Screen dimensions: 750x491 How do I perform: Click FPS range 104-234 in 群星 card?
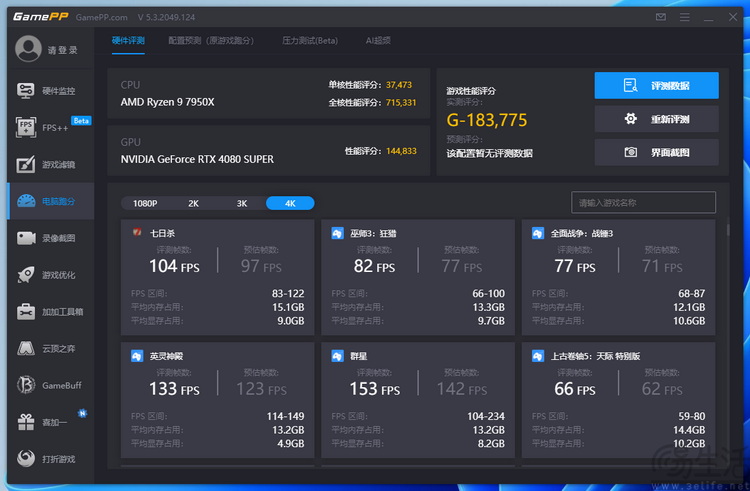tap(486, 416)
